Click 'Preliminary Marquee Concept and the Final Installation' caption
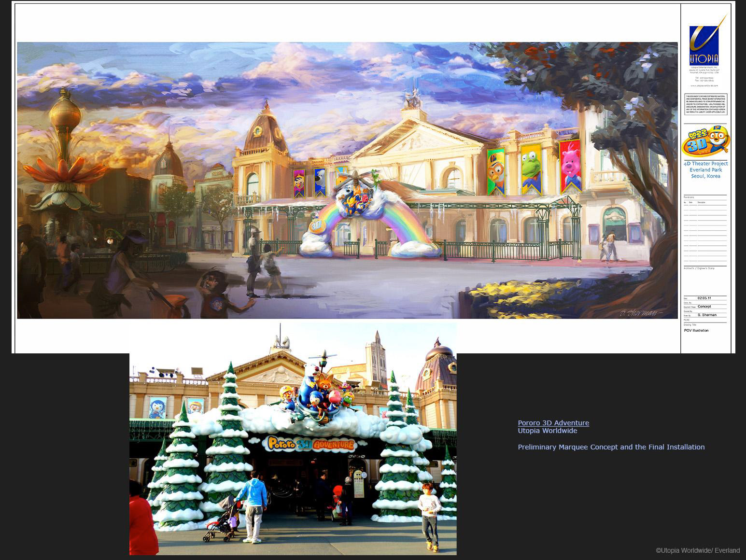This screenshot has height=560, width=746. 611,447
